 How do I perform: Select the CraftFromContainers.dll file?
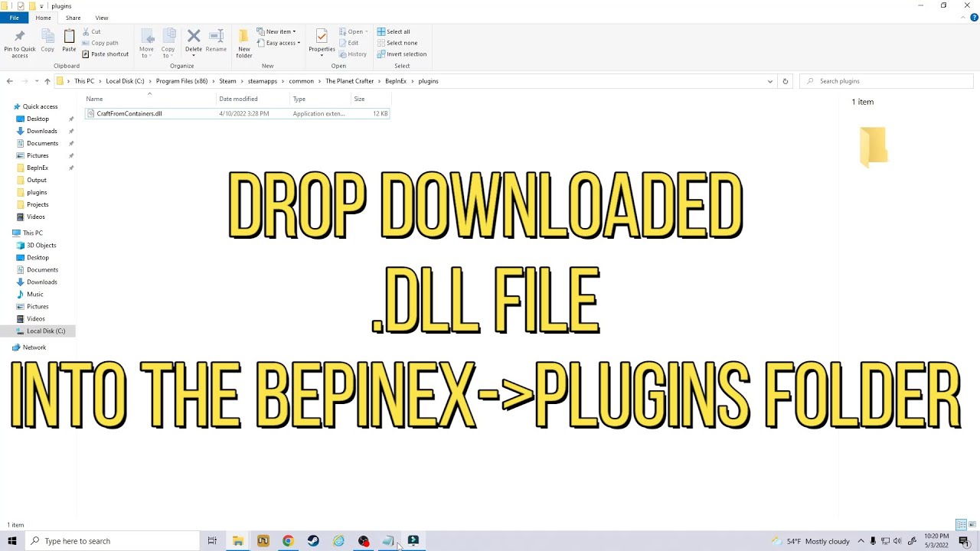coord(237,113)
